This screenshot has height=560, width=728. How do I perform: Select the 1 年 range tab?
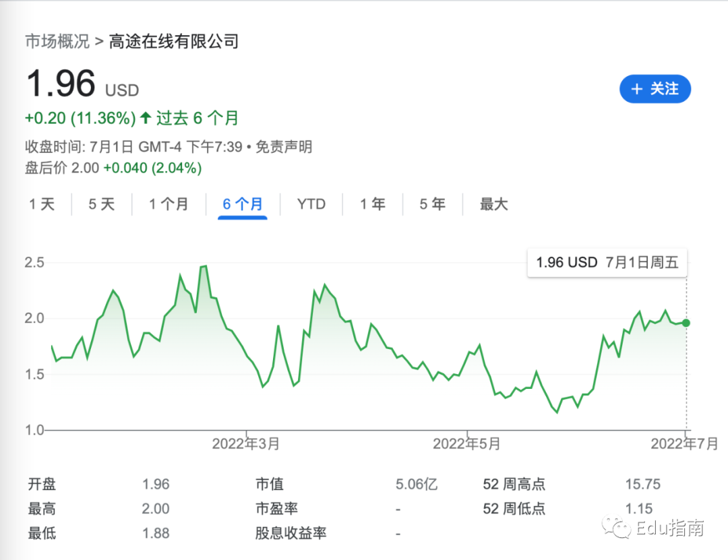[x=373, y=204]
